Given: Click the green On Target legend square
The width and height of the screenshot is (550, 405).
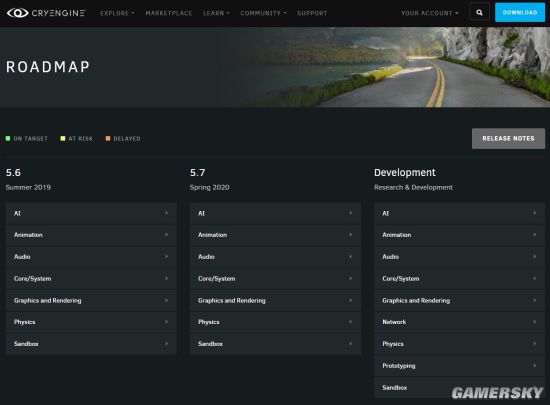Looking at the screenshot, I should pyautogui.click(x=8, y=139).
